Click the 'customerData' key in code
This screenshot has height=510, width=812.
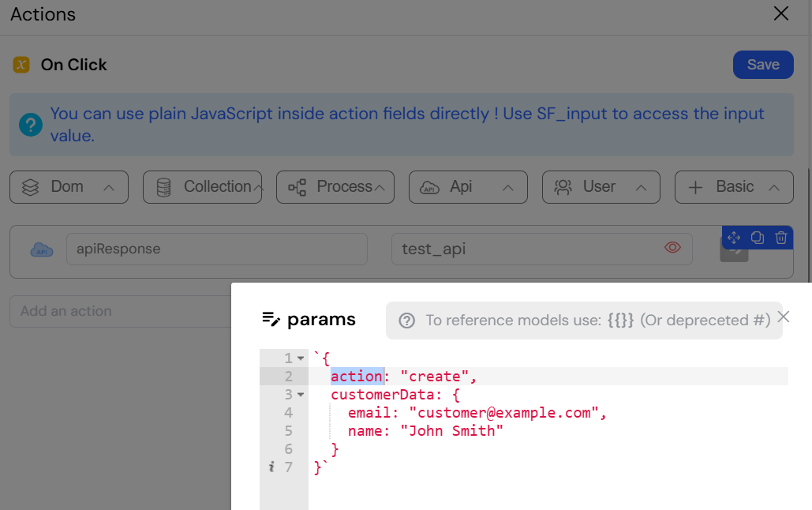click(383, 395)
